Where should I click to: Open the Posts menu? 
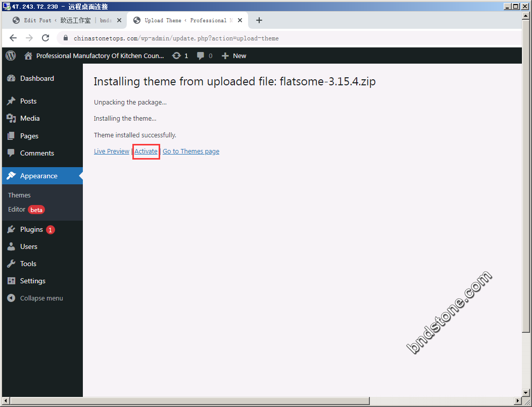click(28, 101)
